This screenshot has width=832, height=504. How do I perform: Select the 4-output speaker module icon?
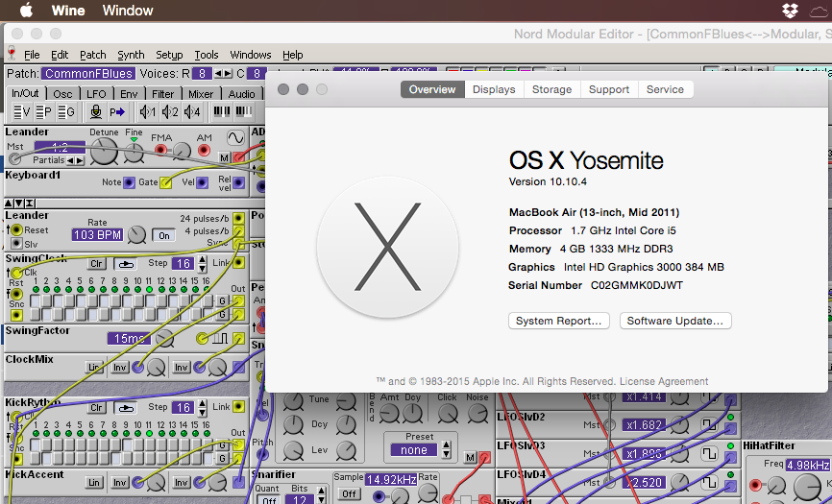pos(192,111)
